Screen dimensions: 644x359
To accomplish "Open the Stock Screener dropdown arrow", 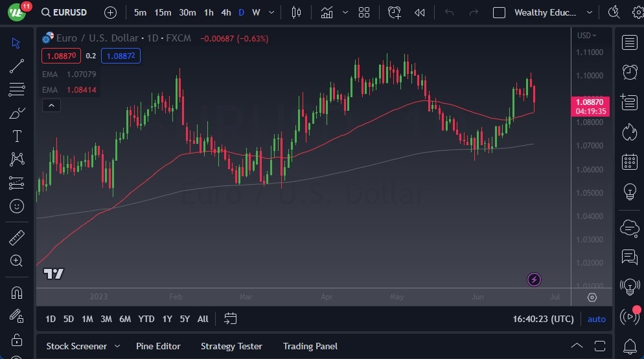I will pyautogui.click(x=117, y=347).
